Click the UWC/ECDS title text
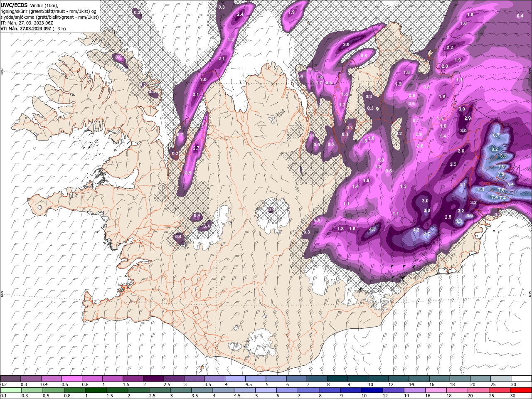 (14, 5)
